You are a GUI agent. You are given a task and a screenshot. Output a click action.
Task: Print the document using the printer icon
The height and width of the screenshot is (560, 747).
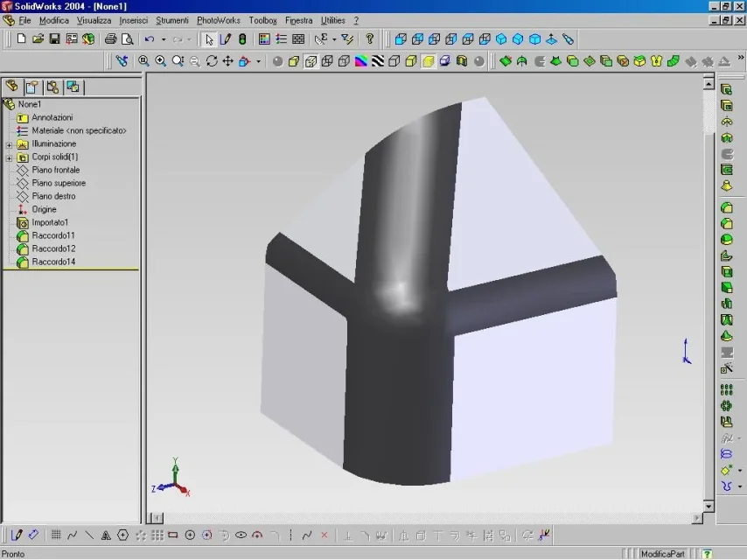110,38
